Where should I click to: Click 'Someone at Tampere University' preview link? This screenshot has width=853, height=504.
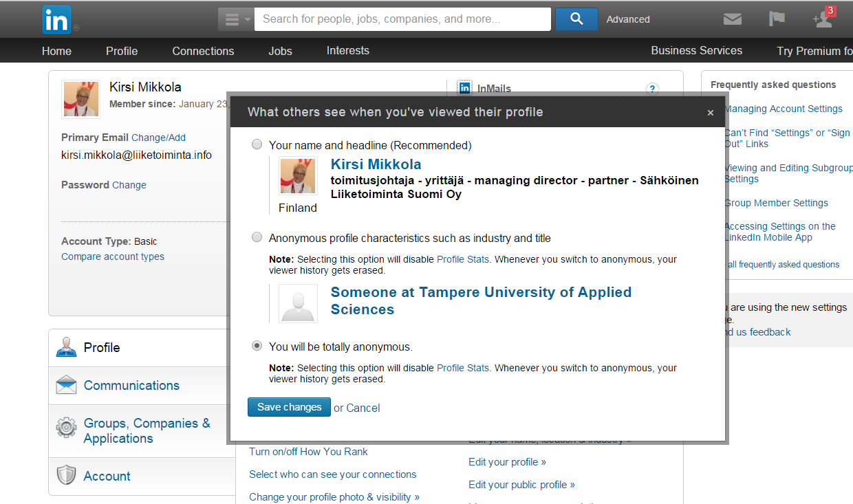coord(481,300)
